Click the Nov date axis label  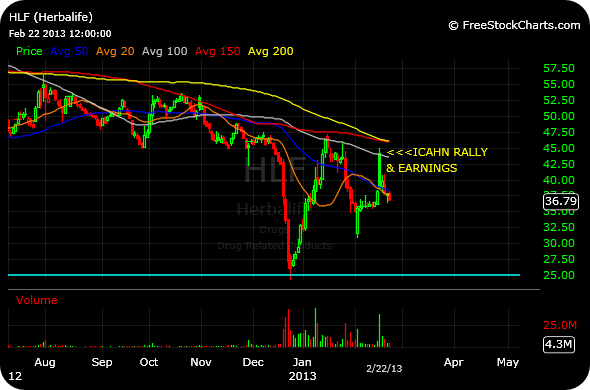pyautogui.click(x=201, y=362)
